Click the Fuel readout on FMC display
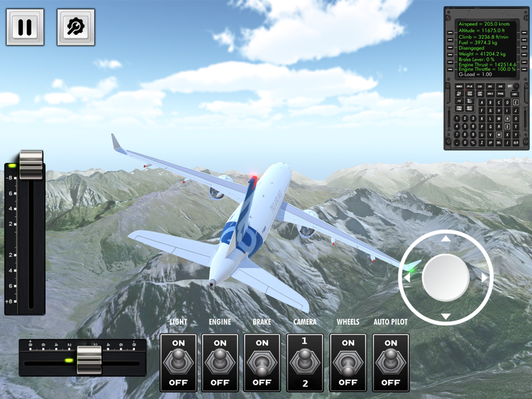Image resolution: width=532 pixels, height=399 pixels. coord(478,43)
